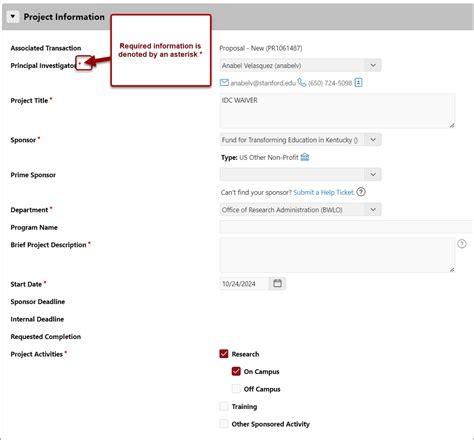Click help icon beside Brief Project Description box

point(462,244)
